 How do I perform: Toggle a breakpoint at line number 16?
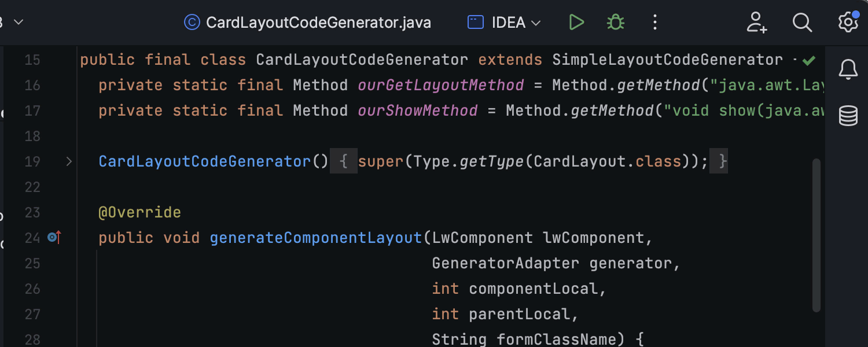(x=32, y=86)
